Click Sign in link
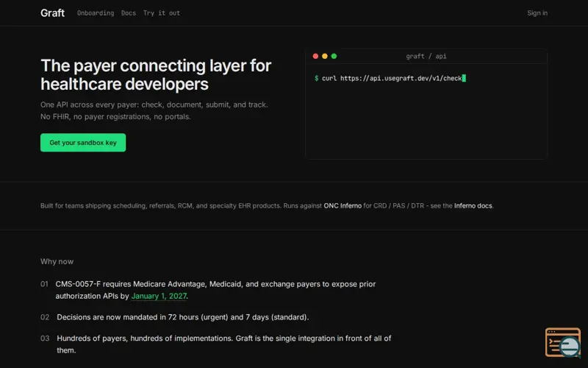 pos(537,13)
